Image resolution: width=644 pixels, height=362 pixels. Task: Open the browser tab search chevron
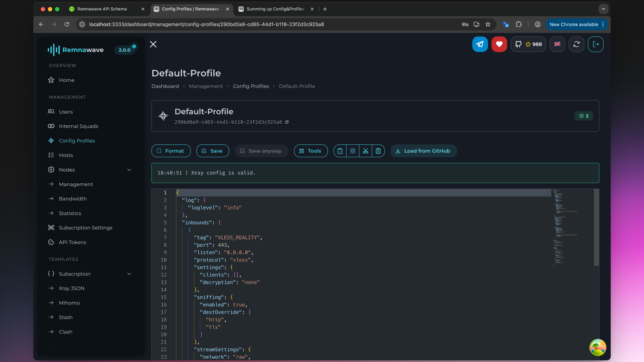pos(603,9)
